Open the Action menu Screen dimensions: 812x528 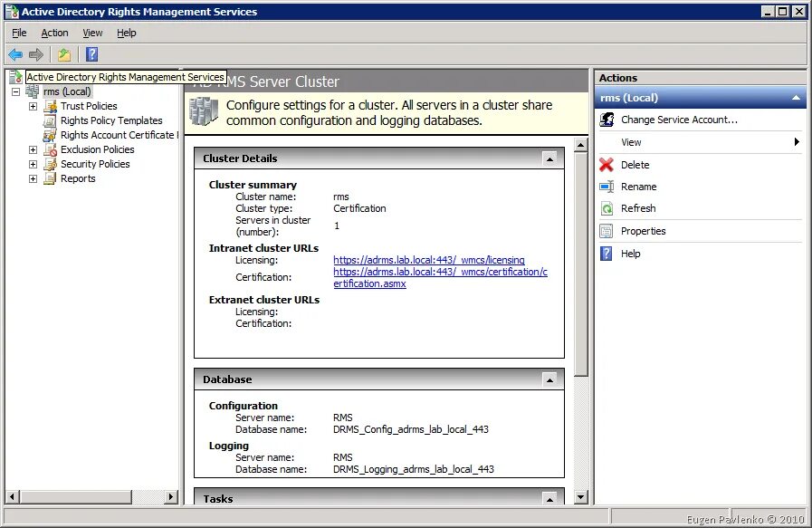[54, 33]
